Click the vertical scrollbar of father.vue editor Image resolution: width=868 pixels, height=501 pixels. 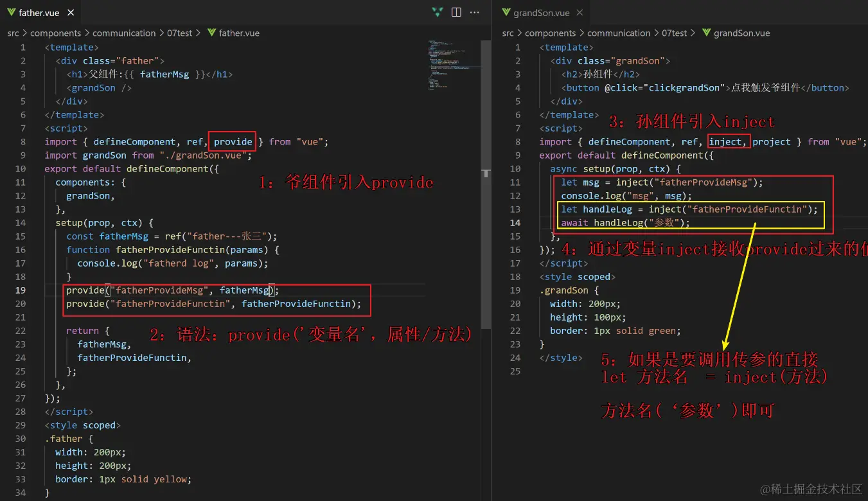pyautogui.click(x=486, y=185)
